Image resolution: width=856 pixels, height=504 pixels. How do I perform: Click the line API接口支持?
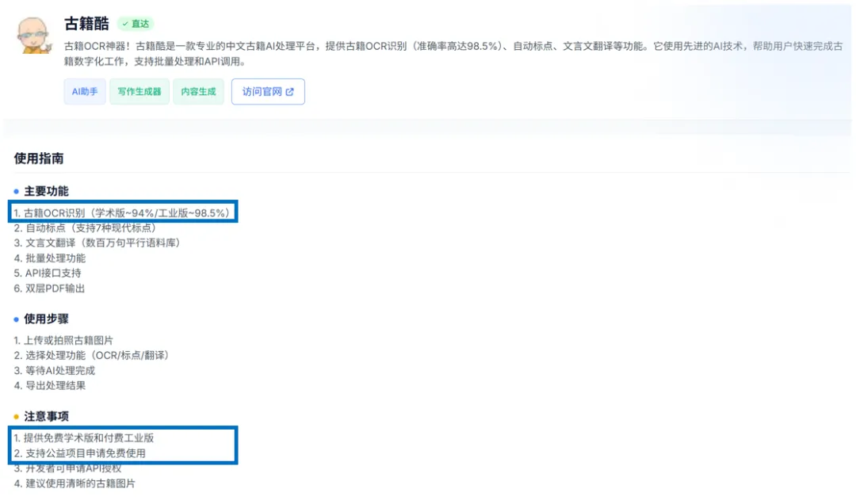click(x=48, y=273)
